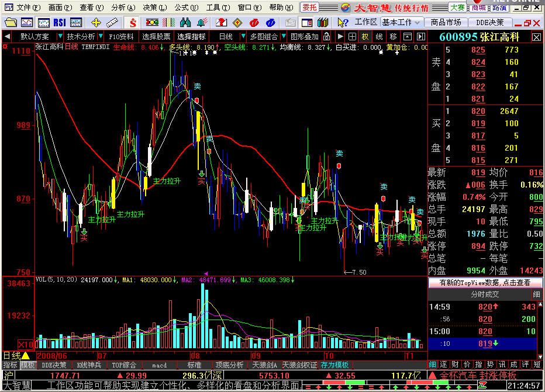Open the 工具(T) menu

point(218,7)
